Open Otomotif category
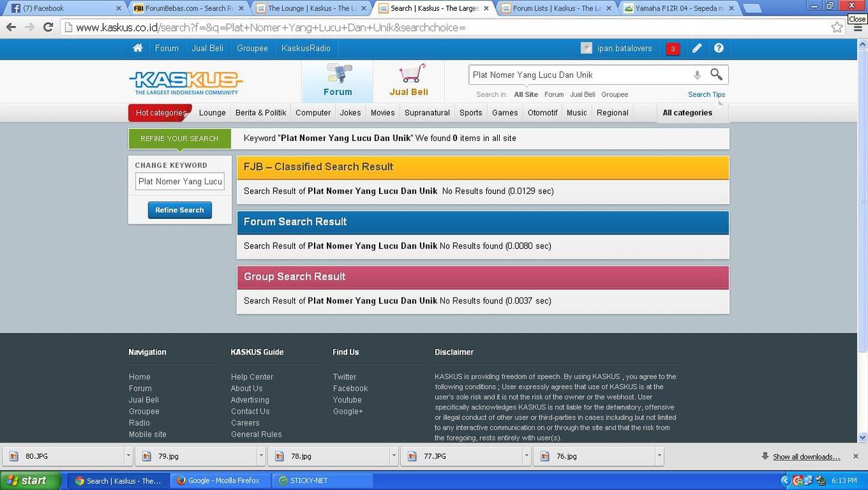 (542, 113)
